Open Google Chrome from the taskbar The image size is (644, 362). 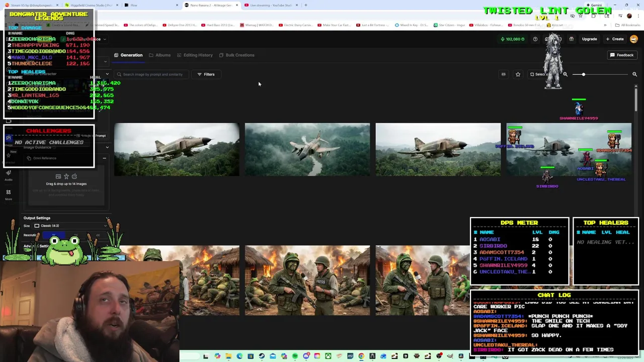361,356
